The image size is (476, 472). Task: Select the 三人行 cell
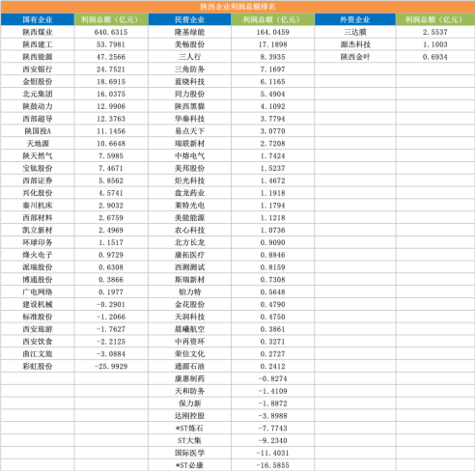(x=189, y=57)
